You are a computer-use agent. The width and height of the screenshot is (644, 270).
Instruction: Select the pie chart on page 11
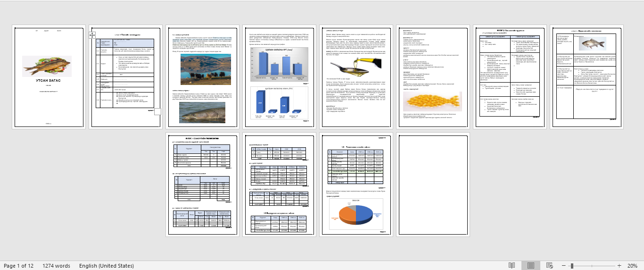coord(356,215)
